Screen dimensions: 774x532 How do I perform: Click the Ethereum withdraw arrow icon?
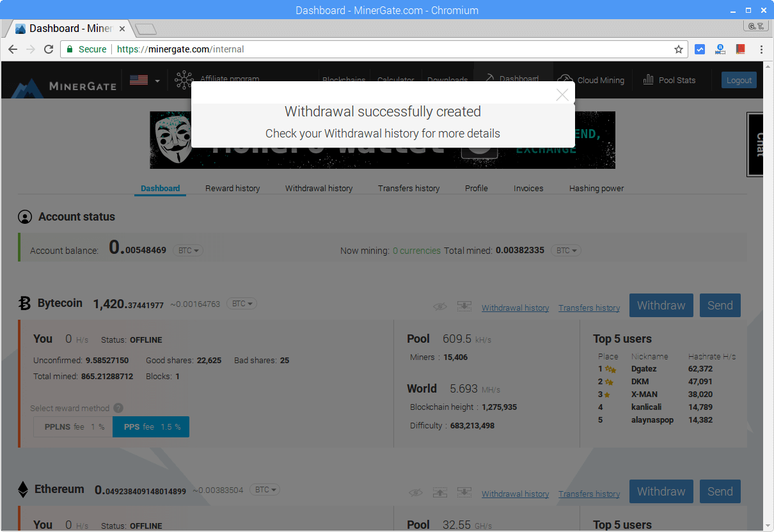pyautogui.click(x=440, y=492)
